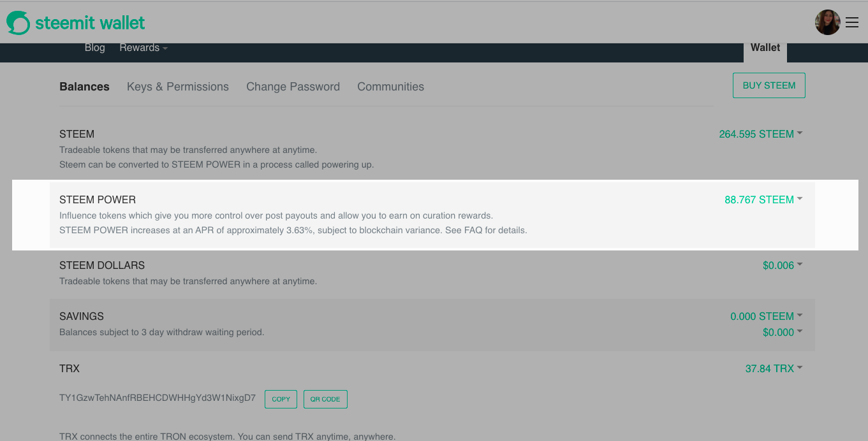Copy the TRX address with COPY button
The image size is (868, 441).
click(x=281, y=399)
